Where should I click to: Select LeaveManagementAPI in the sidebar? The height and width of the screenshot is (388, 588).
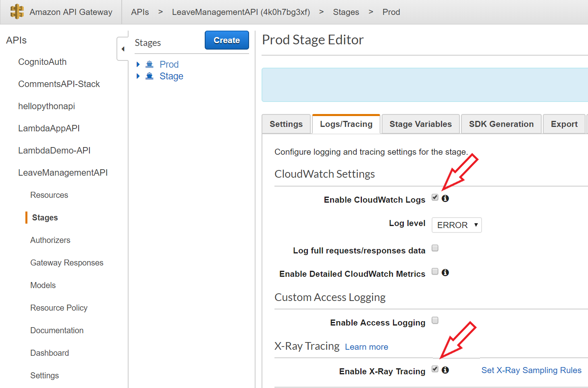tap(63, 173)
